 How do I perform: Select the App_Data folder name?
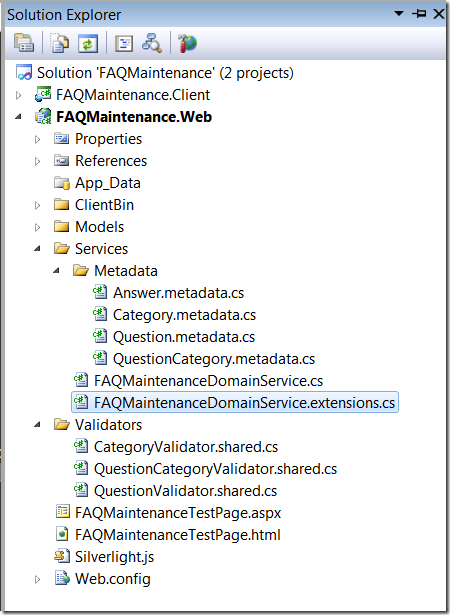(108, 183)
